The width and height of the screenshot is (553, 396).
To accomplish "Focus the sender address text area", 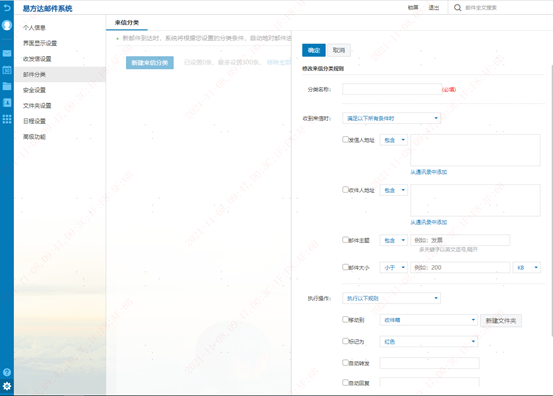I will [475, 150].
